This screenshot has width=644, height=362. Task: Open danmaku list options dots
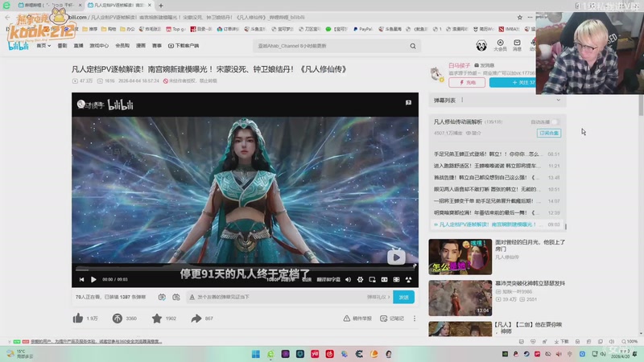[x=462, y=100]
